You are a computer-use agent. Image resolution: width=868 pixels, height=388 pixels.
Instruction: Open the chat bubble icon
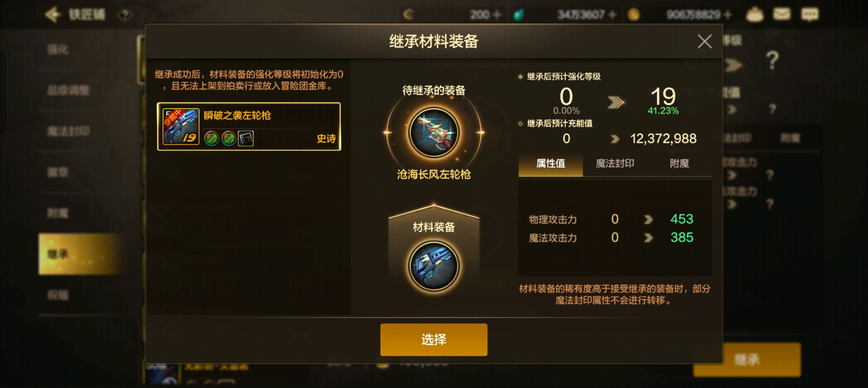809,14
